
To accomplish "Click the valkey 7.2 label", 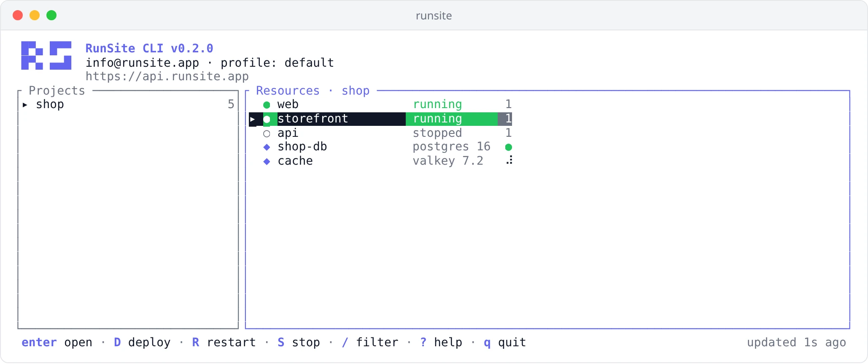I will tap(448, 161).
